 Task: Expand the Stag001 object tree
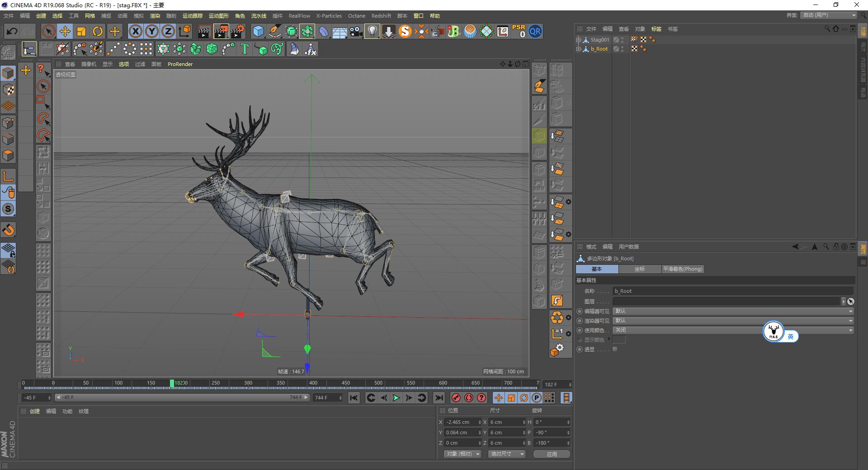pyautogui.click(x=579, y=40)
